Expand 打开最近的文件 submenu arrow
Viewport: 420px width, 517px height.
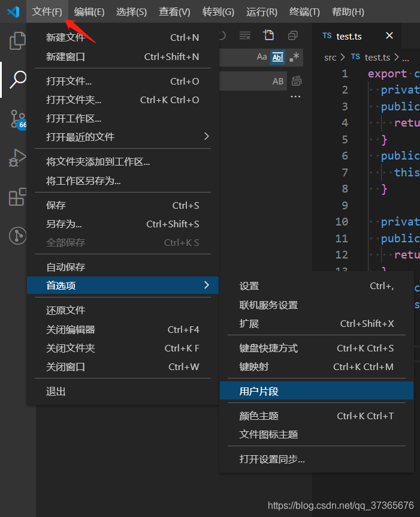[207, 137]
